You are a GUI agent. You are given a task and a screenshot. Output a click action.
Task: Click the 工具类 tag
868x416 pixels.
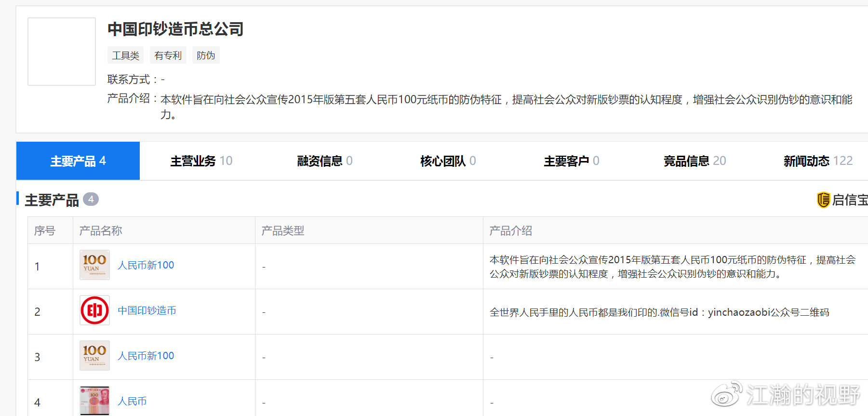click(x=125, y=55)
